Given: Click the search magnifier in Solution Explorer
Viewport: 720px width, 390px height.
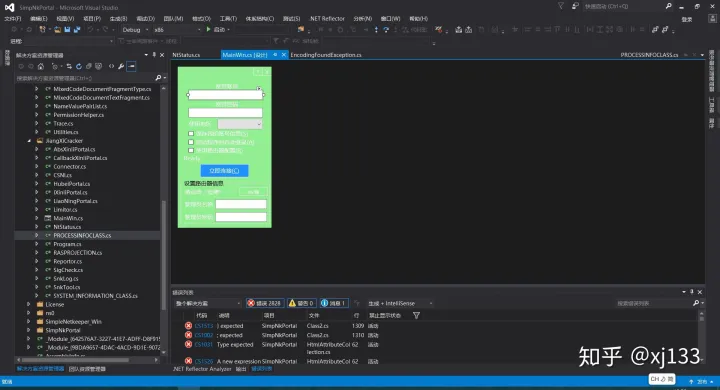Looking at the screenshot, I should click(x=158, y=78).
